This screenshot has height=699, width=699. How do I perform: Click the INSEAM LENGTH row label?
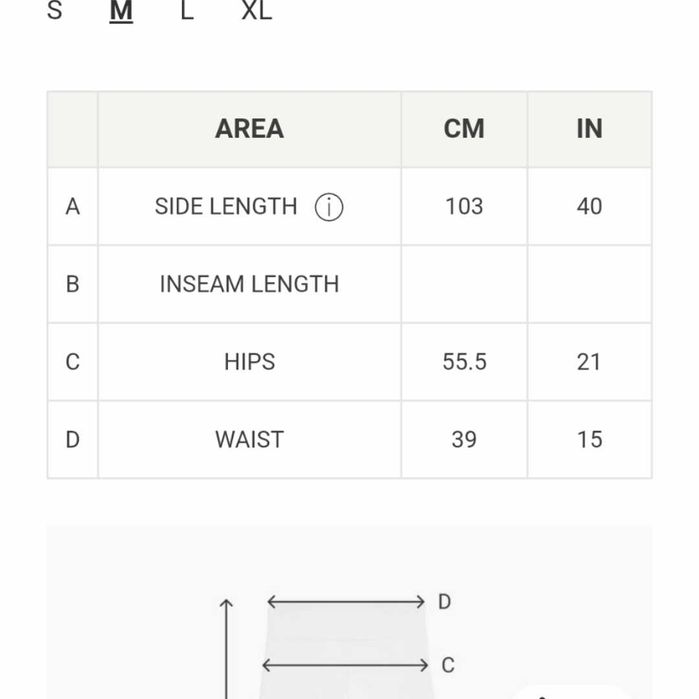[249, 284]
